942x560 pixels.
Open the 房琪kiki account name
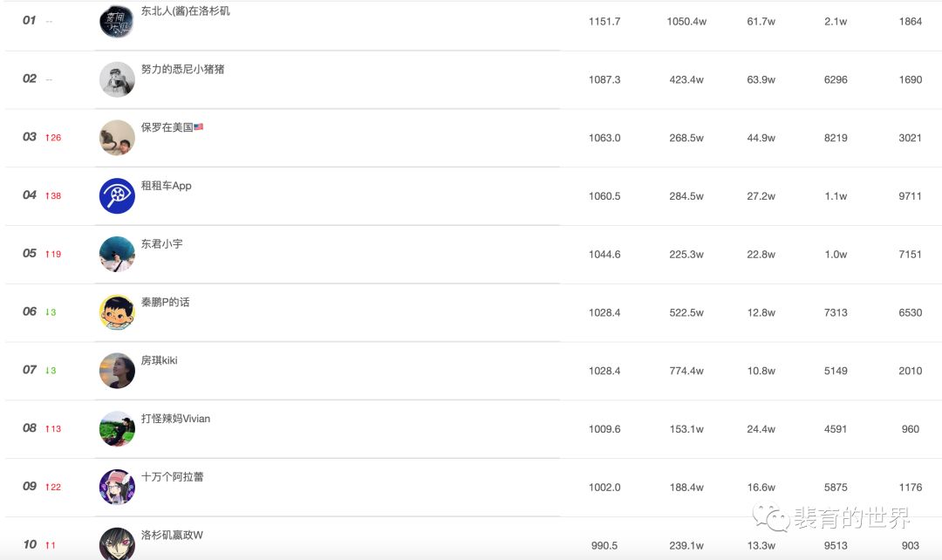[x=159, y=360]
